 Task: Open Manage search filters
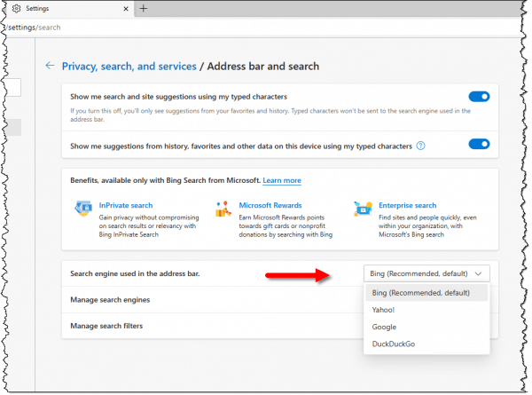(213, 326)
